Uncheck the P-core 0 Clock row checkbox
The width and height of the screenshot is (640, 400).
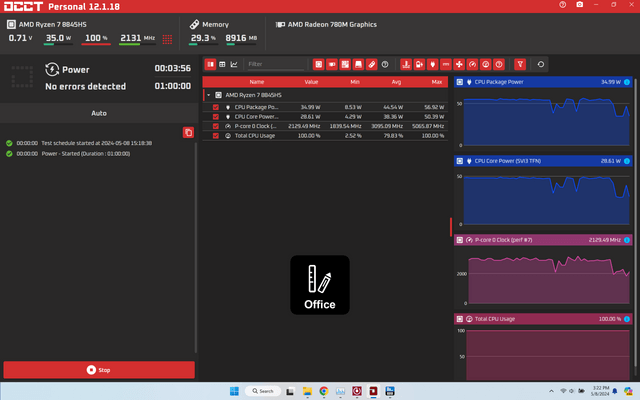[216, 126]
